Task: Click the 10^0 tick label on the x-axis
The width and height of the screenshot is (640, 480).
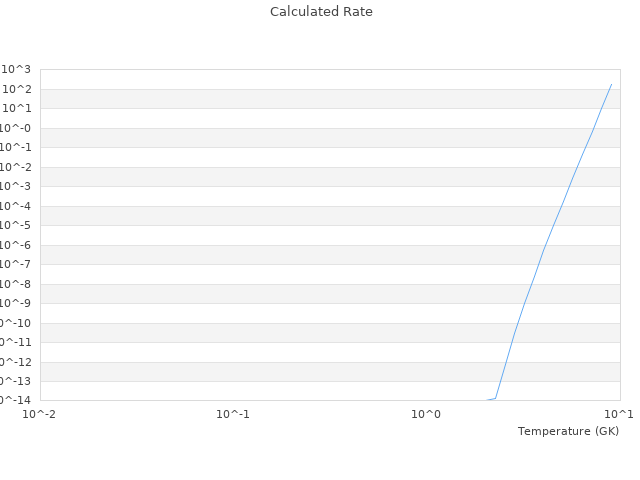Action: (x=426, y=413)
